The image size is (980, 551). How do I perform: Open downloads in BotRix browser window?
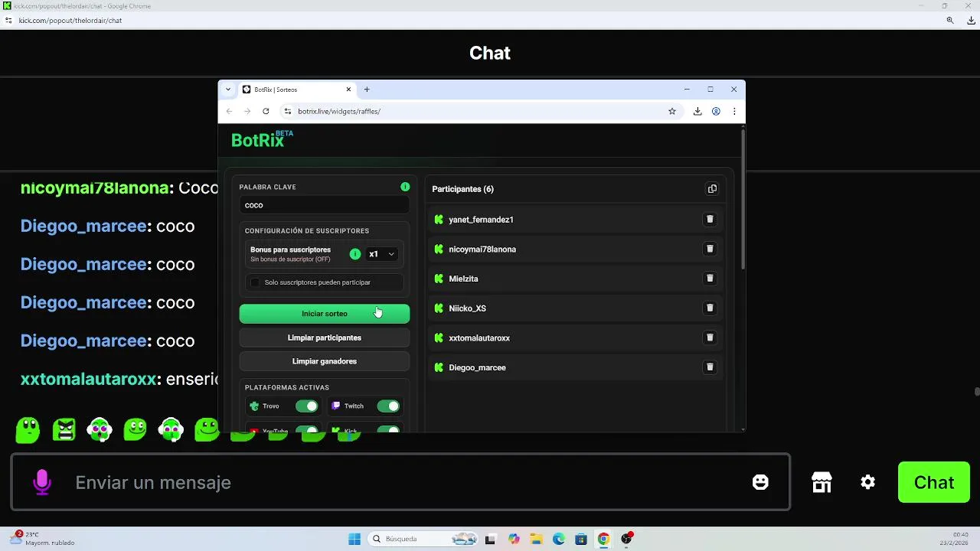click(x=697, y=111)
